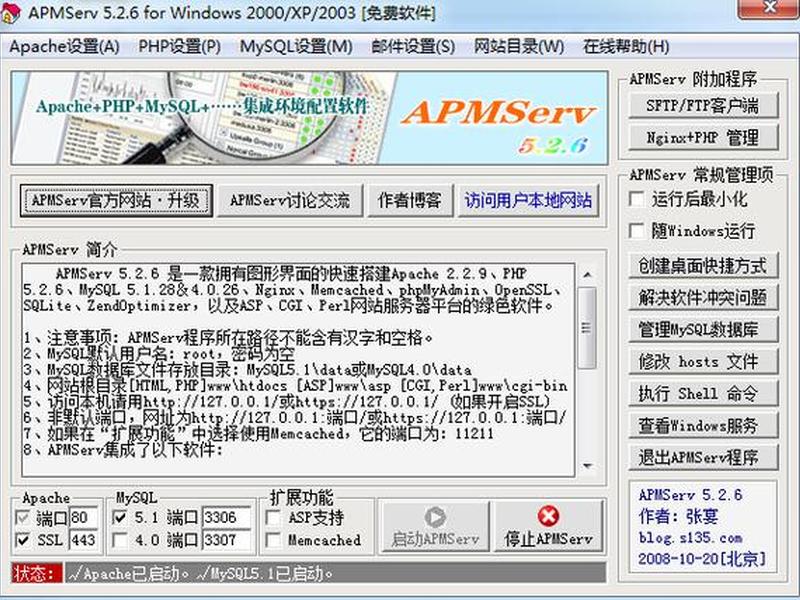Toggle the Apache 端口 checkbox

click(x=22, y=518)
